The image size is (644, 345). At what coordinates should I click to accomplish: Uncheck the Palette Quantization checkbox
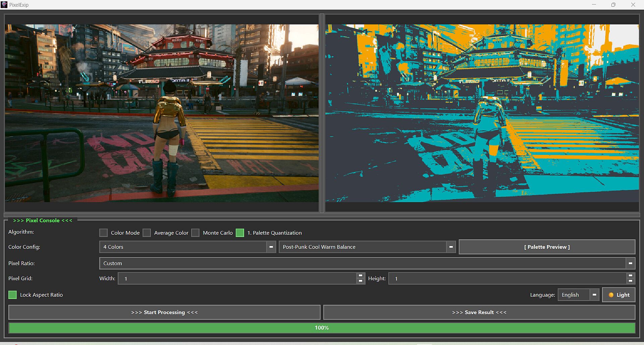coord(240,233)
